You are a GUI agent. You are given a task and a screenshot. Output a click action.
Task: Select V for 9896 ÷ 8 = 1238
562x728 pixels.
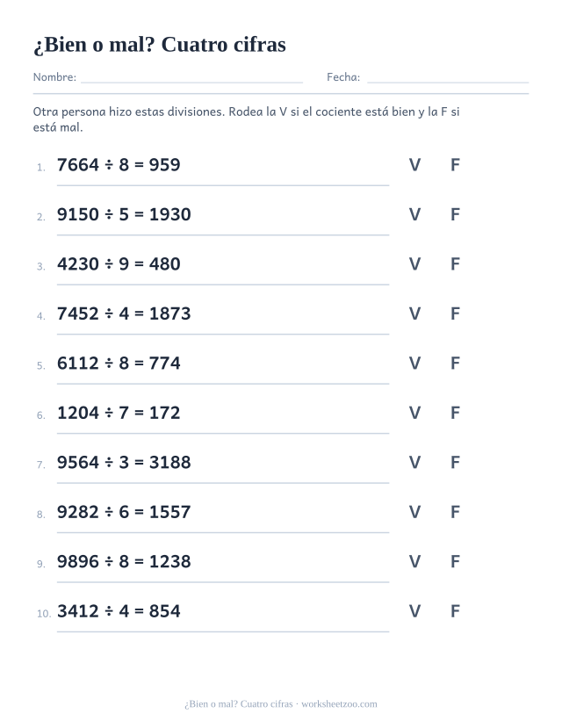[x=414, y=562]
